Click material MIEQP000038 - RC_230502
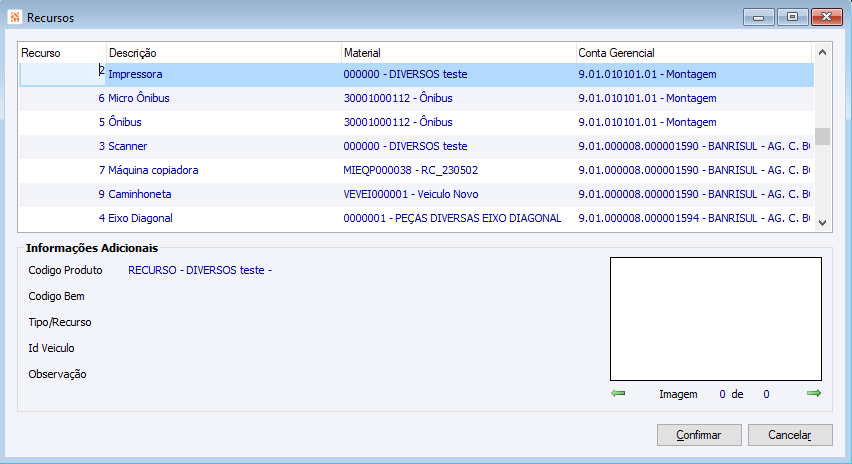 [x=410, y=170]
